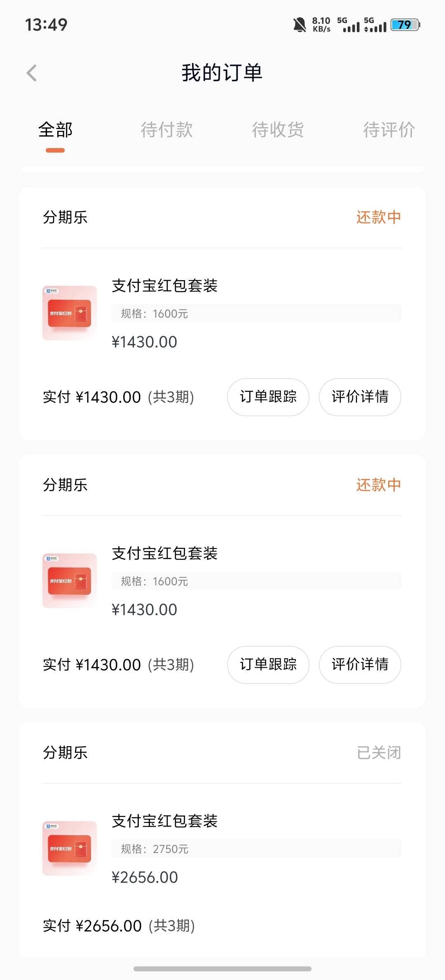Tap 分期乐 store name on second order
The width and height of the screenshot is (445, 980).
(x=66, y=485)
